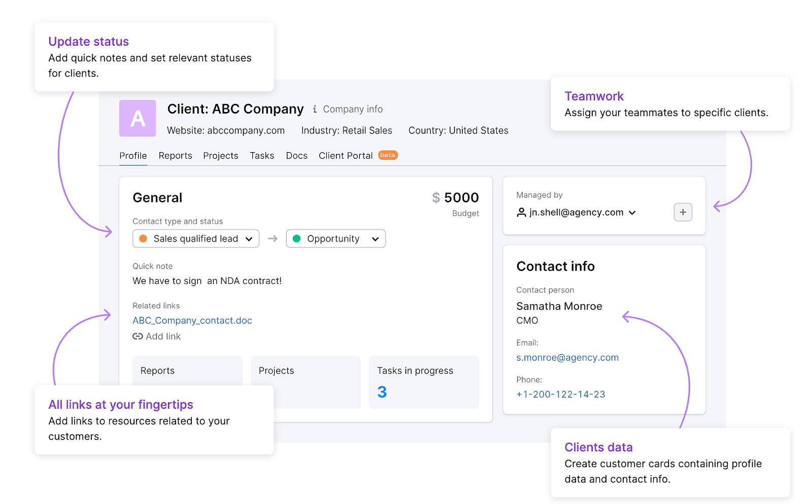812x504 pixels.
Task: Click the beta badge on Client Portal
Action: 387,155
